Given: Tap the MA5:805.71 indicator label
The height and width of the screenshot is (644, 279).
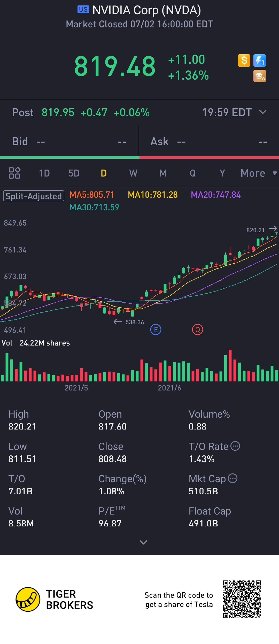Looking at the screenshot, I should click(92, 195).
